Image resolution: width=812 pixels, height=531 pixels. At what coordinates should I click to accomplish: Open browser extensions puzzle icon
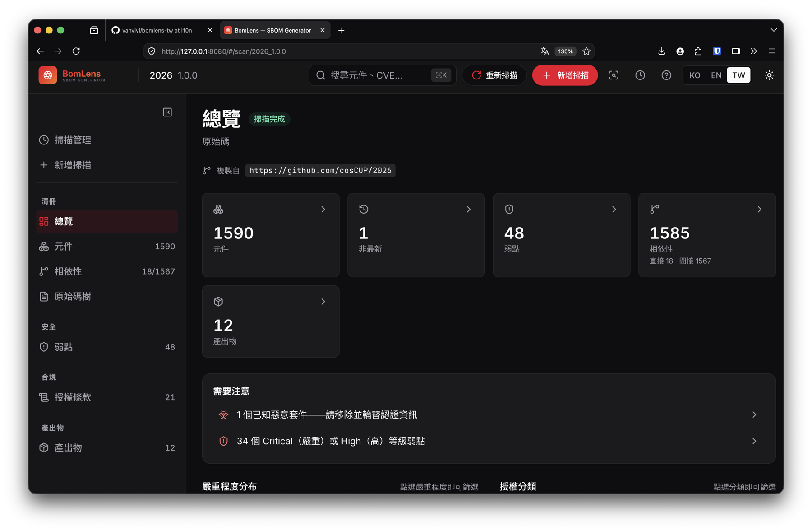698,51
